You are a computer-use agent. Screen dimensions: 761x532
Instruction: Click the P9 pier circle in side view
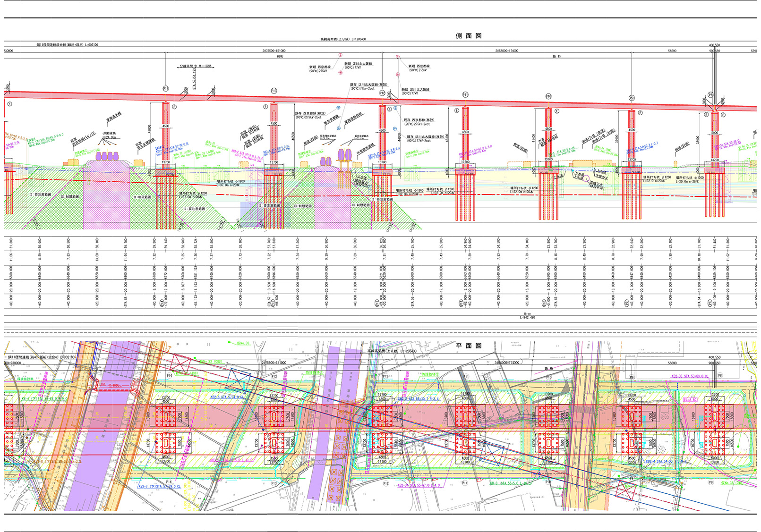click(632, 98)
